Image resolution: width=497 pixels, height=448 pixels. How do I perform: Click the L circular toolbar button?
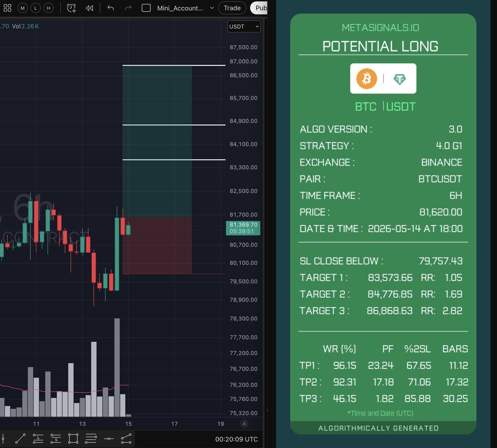click(x=36, y=8)
